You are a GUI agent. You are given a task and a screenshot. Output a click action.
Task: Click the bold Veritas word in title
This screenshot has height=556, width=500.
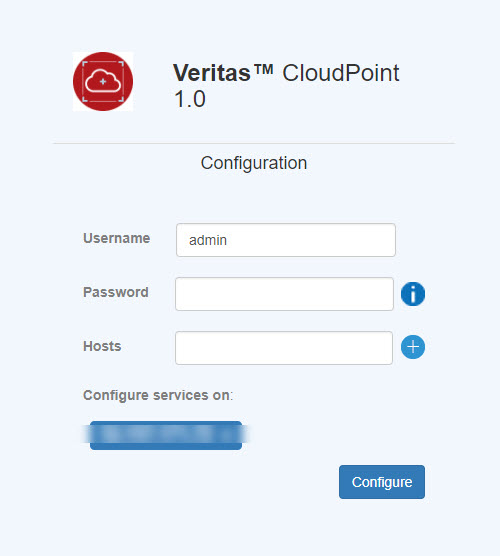point(212,73)
